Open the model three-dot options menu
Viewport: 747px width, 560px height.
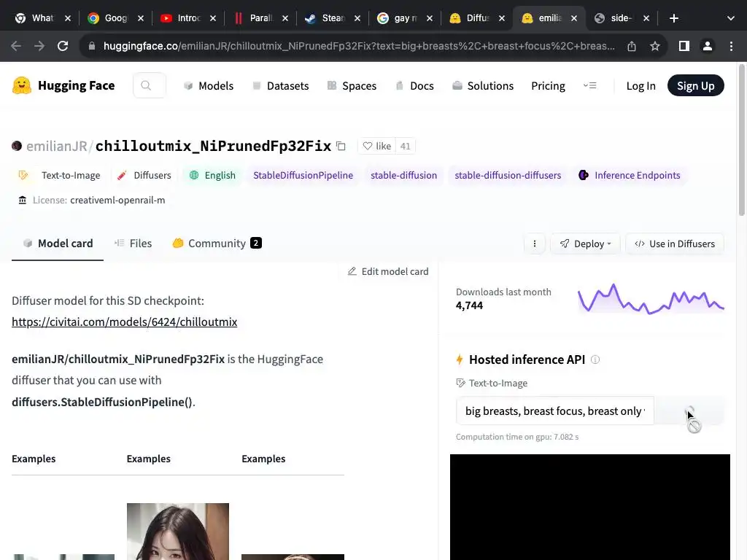pyautogui.click(x=535, y=244)
